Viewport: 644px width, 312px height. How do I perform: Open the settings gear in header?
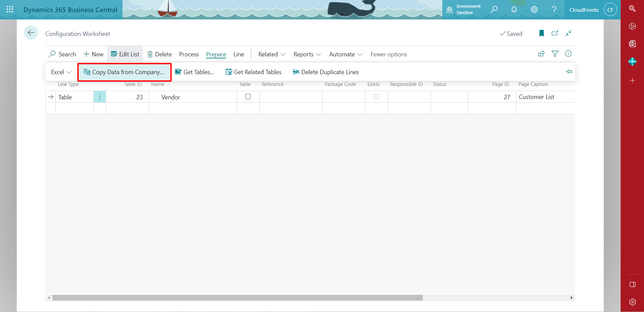pyautogui.click(x=534, y=9)
